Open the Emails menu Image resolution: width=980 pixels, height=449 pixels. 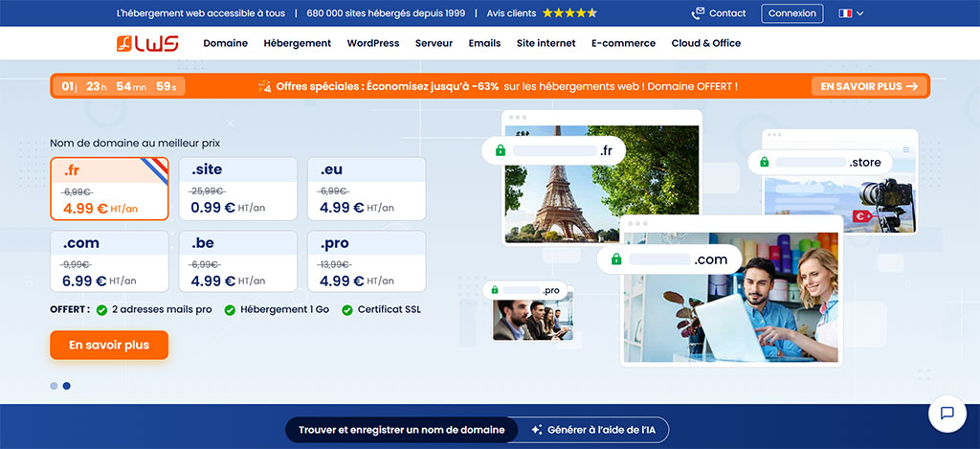[485, 43]
